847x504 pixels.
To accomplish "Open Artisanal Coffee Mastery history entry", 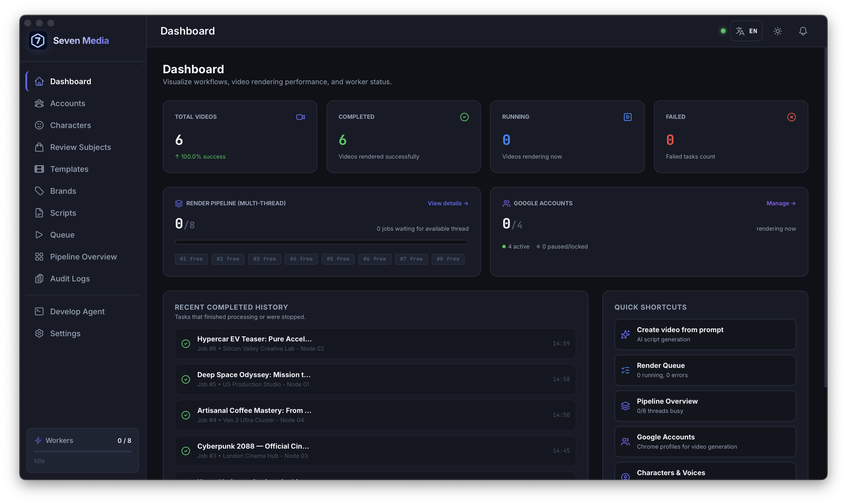I will (375, 415).
